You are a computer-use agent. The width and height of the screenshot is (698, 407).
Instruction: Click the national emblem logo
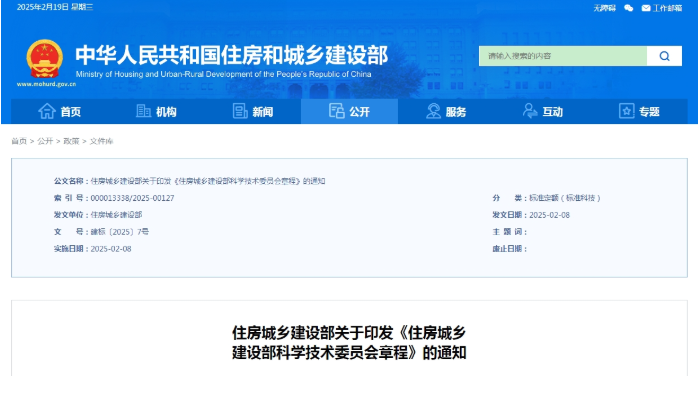click(x=43, y=57)
